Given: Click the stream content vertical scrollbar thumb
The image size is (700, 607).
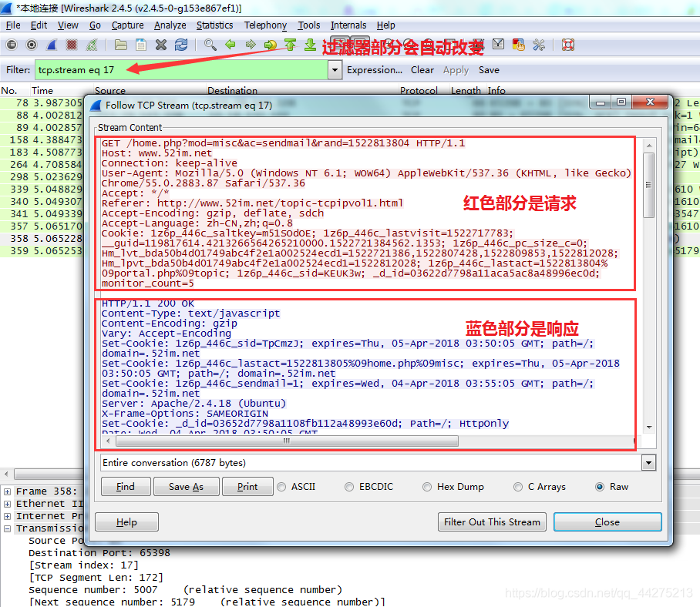Looking at the screenshot, I should click(x=648, y=185).
